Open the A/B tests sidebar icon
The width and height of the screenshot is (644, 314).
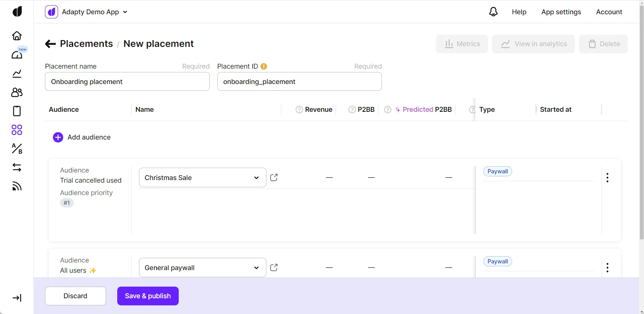tap(17, 149)
